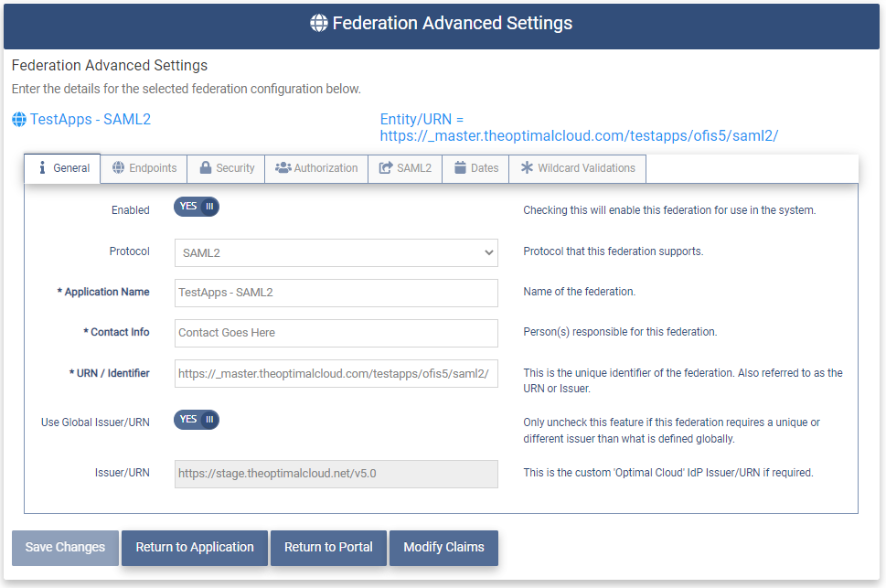Click 'Protocol that this federation supports.' text
The width and height of the screenshot is (886, 588).
[614, 251]
